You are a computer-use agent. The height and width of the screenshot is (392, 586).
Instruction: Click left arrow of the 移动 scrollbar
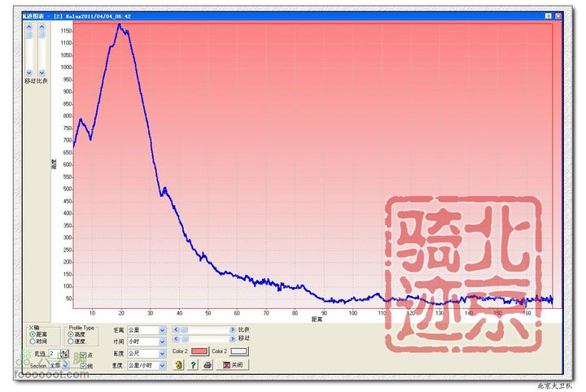pyautogui.click(x=174, y=338)
